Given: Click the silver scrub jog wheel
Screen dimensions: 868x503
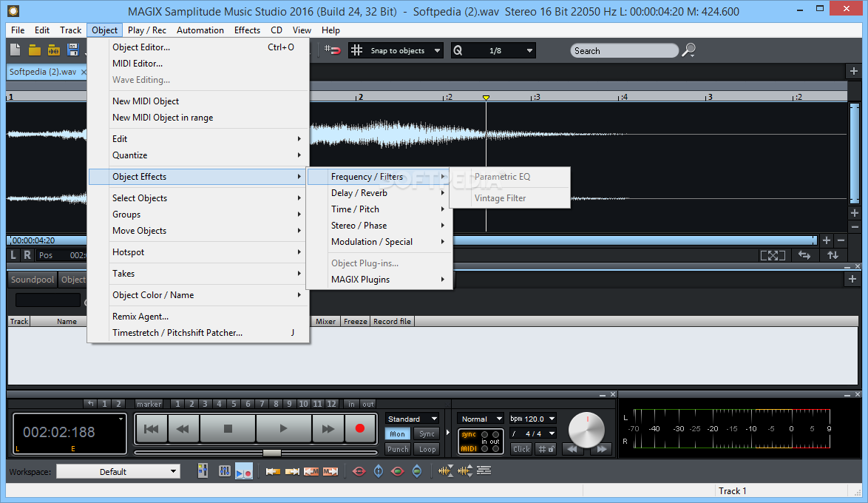Looking at the screenshot, I should click(586, 429).
